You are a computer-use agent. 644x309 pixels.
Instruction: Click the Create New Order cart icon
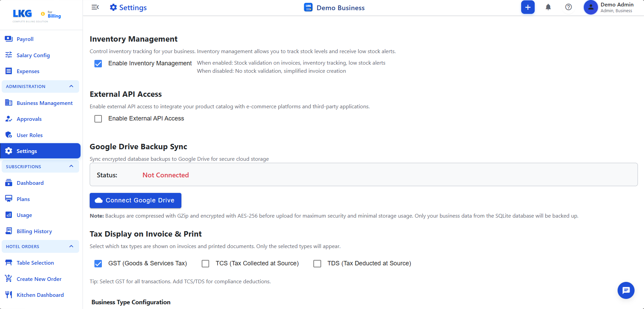(9, 279)
